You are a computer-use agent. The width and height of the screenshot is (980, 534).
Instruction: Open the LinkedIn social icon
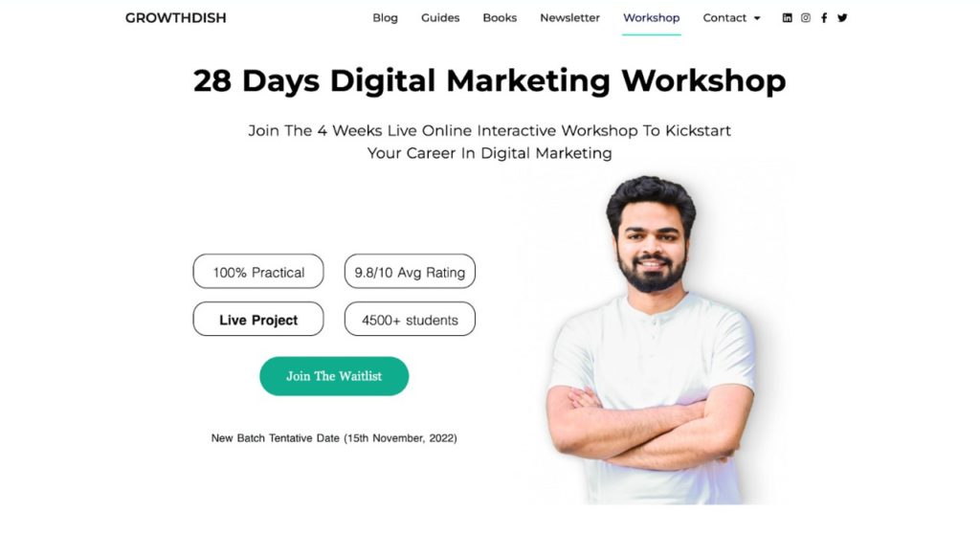(x=787, y=18)
